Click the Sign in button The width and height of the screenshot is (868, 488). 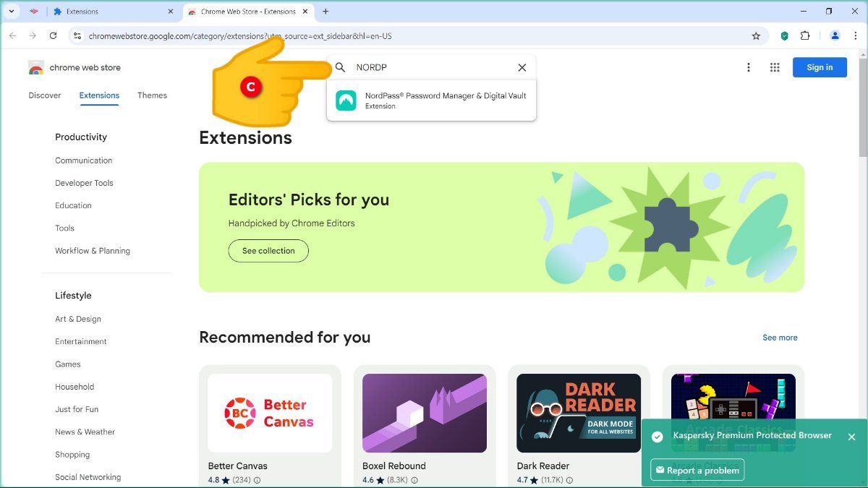(x=820, y=67)
